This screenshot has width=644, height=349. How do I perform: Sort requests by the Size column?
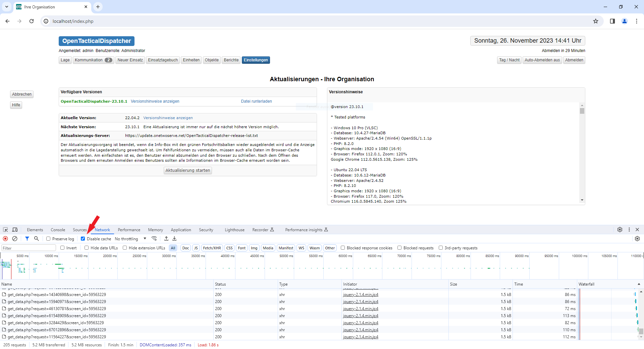pyautogui.click(x=481, y=284)
